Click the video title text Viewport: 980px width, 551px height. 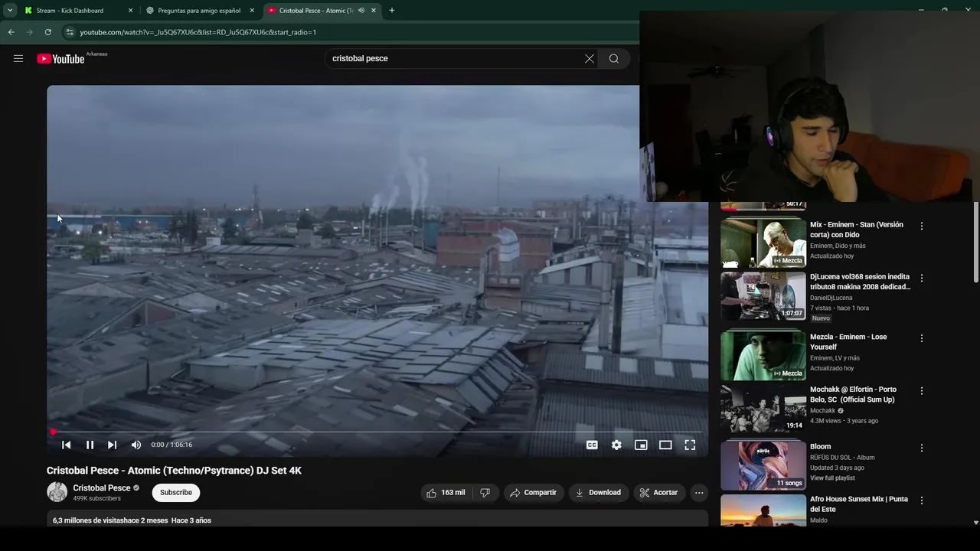pyautogui.click(x=174, y=471)
